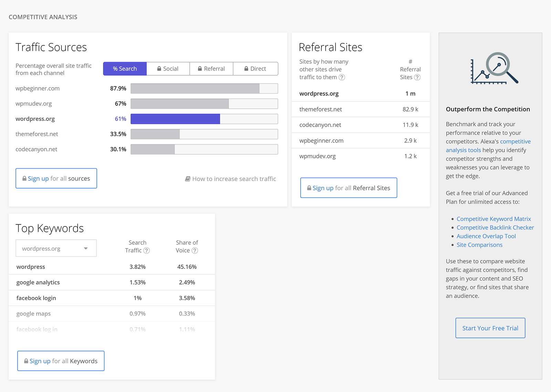Click wordpress.org row in Referral Sites
The image size is (551, 392).
(x=361, y=94)
